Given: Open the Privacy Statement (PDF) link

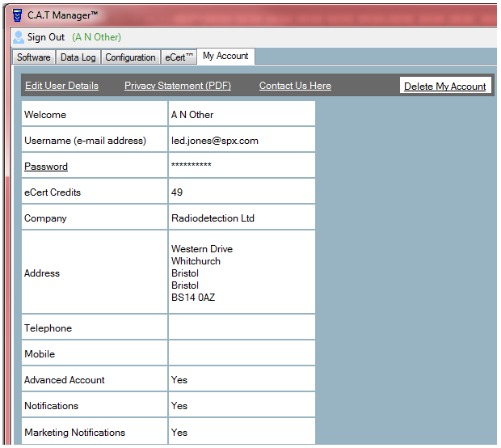Looking at the screenshot, I should 178,86.
